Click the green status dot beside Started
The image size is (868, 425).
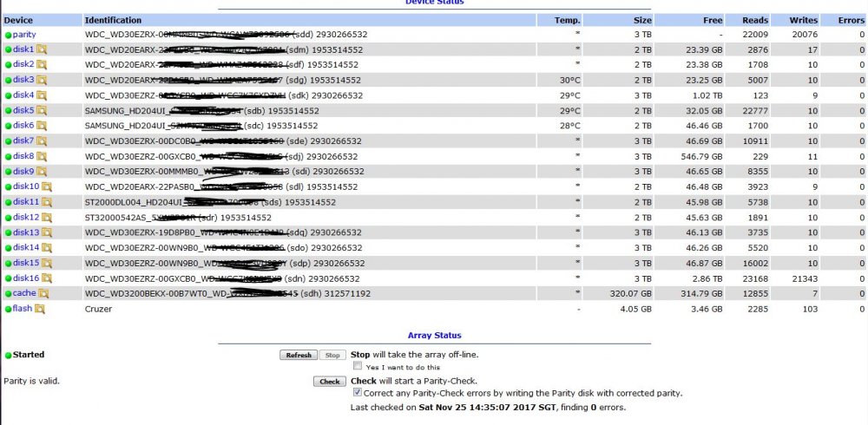point(9,356)
